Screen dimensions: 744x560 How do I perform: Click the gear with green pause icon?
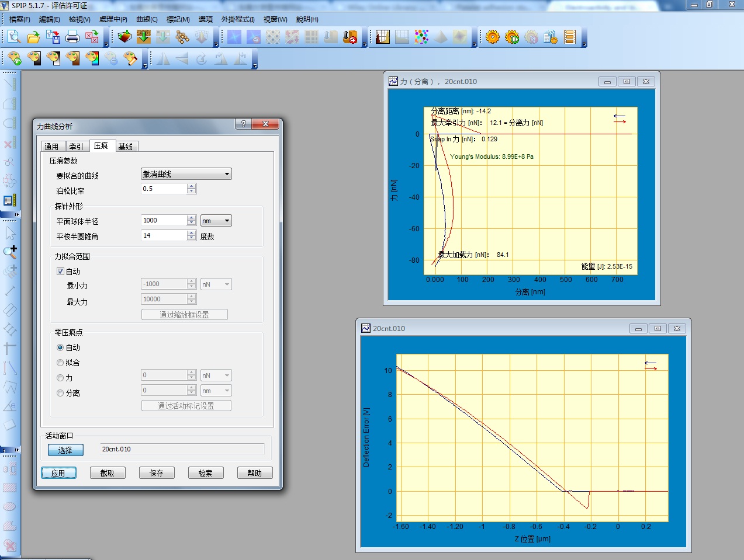512,37
